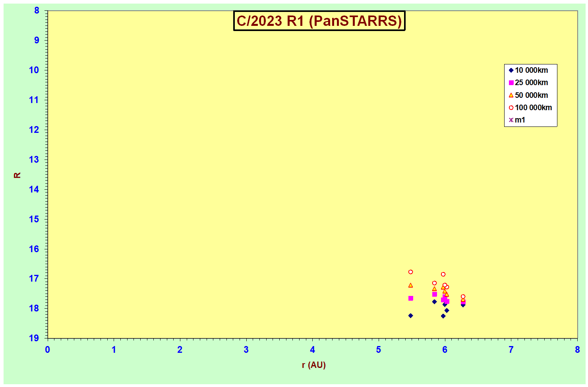Select the 10 000km legend entry

(528, 70)
